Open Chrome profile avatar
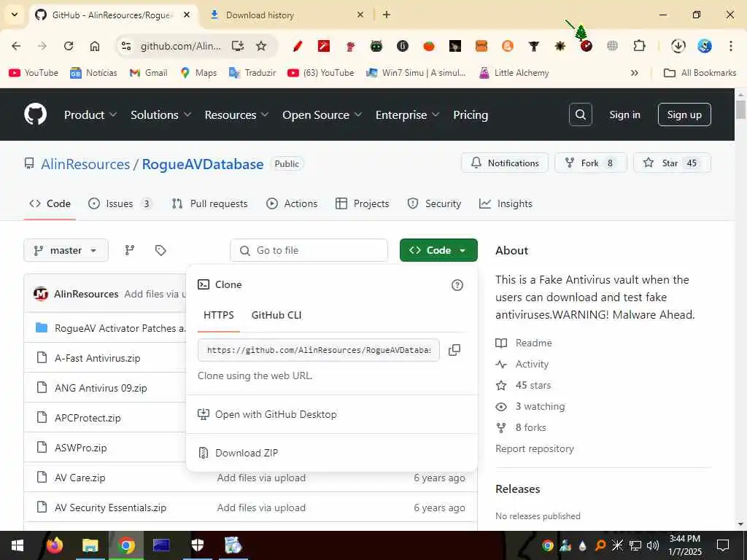This screenshot has width=747, height=560. (x=704, y=46)
